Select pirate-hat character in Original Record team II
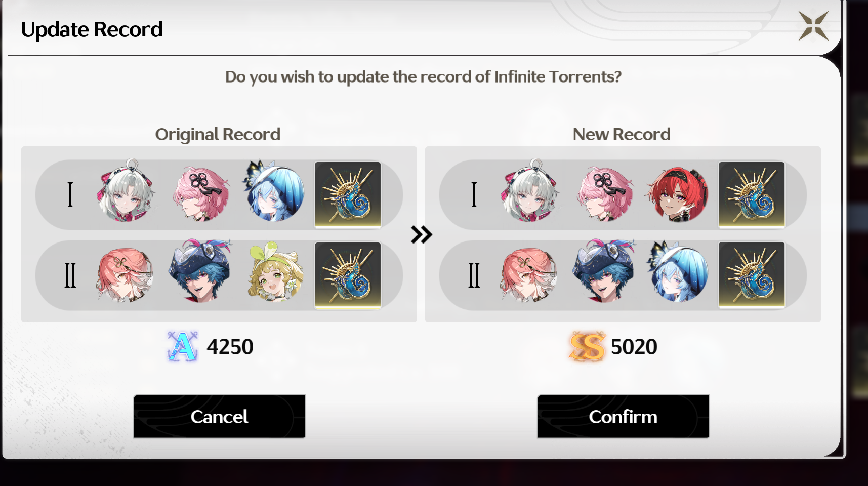 click(x=200, y=271)
